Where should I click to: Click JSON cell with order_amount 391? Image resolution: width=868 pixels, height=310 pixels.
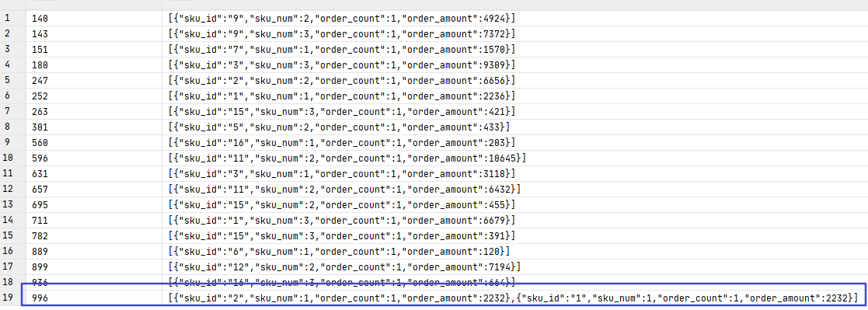[x=514, y=236]
